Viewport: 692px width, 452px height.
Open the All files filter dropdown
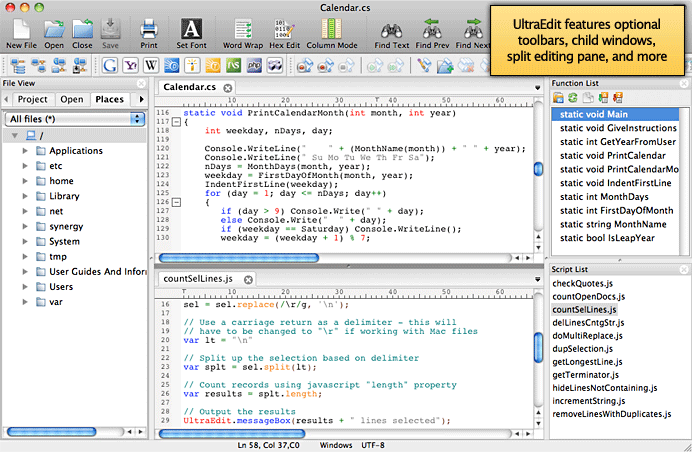tap(75, 119)
